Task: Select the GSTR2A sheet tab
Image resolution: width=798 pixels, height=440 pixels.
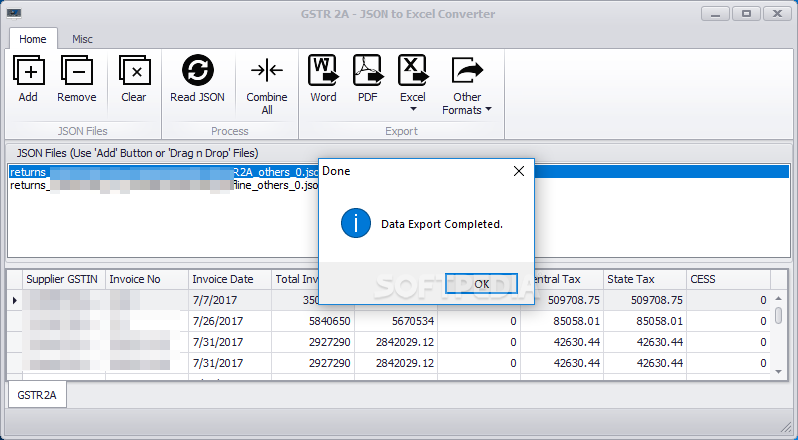Action: (37, 395)
